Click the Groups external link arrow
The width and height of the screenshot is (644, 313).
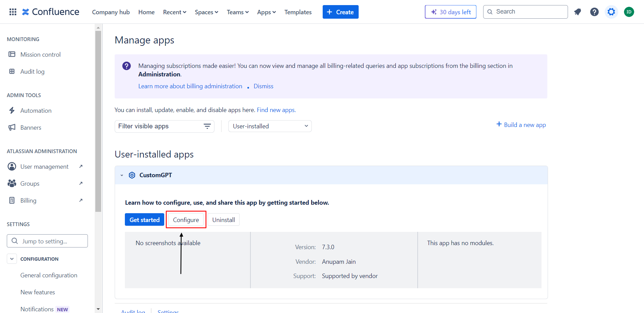pyautogui.click(x=81, y=183)
